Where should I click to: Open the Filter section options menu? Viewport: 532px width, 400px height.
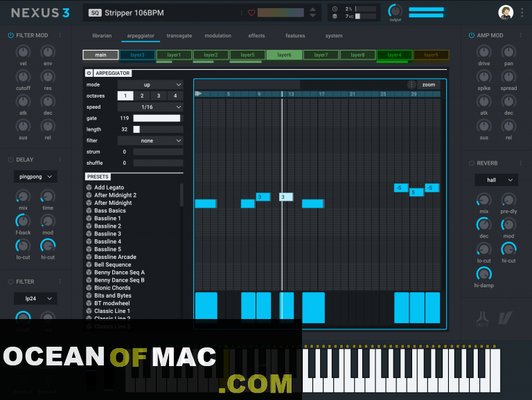[60, 282]
